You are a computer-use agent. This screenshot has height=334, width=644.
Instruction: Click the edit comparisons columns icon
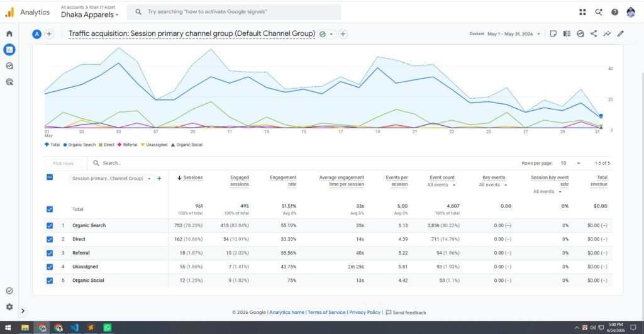click(x=567, y=34)
